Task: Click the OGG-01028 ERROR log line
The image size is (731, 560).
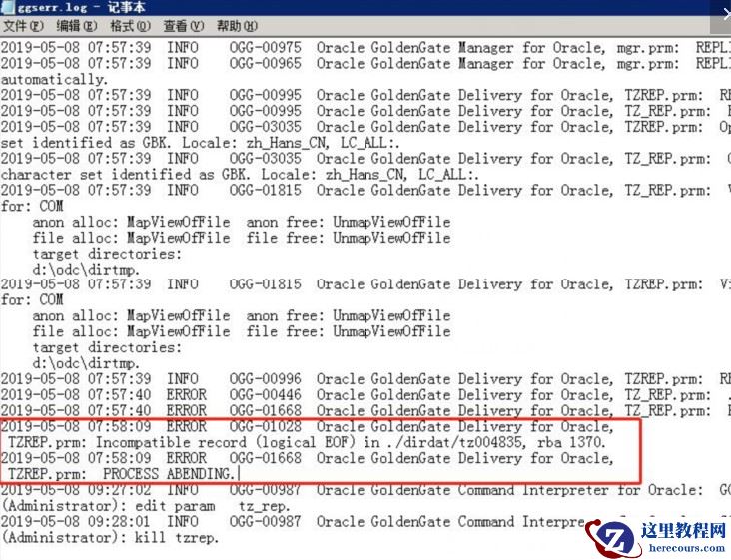Action: pos(307,427)
